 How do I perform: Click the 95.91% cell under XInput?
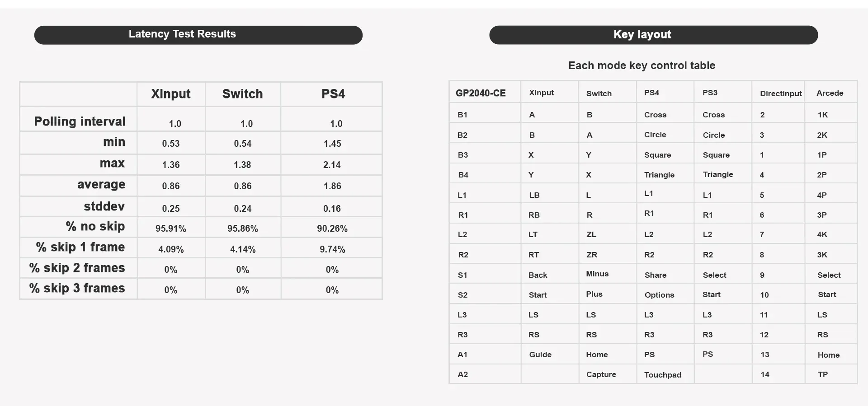click(171, 229)
